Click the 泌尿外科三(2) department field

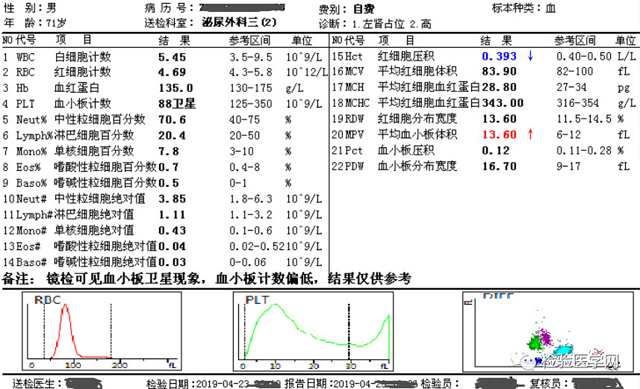tap(239, 22)
